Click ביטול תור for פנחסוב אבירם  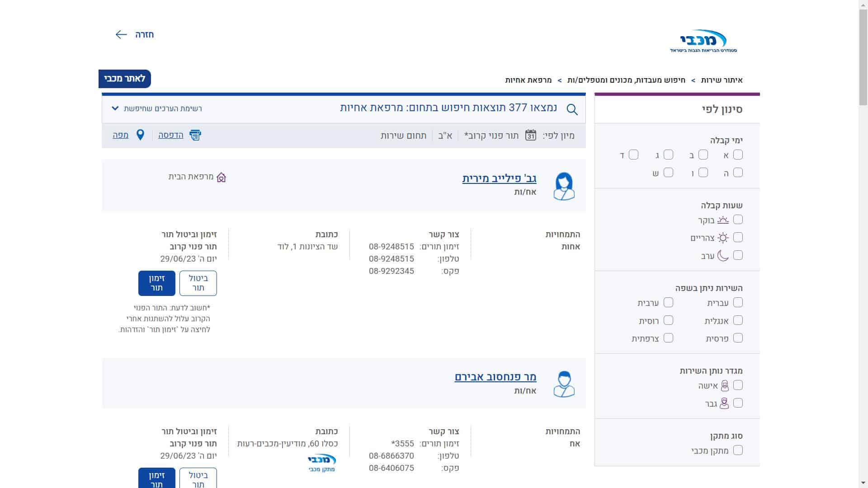click(x=198, y=478)
